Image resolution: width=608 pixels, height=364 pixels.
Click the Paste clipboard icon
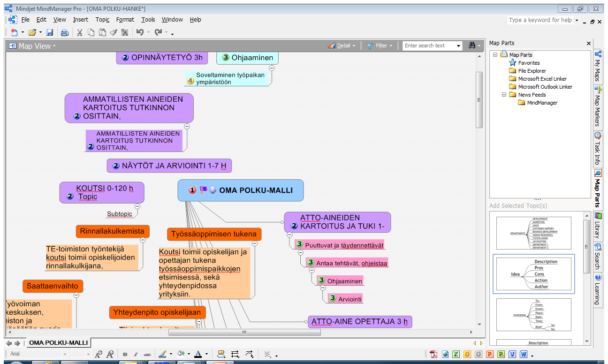[102, 32]
